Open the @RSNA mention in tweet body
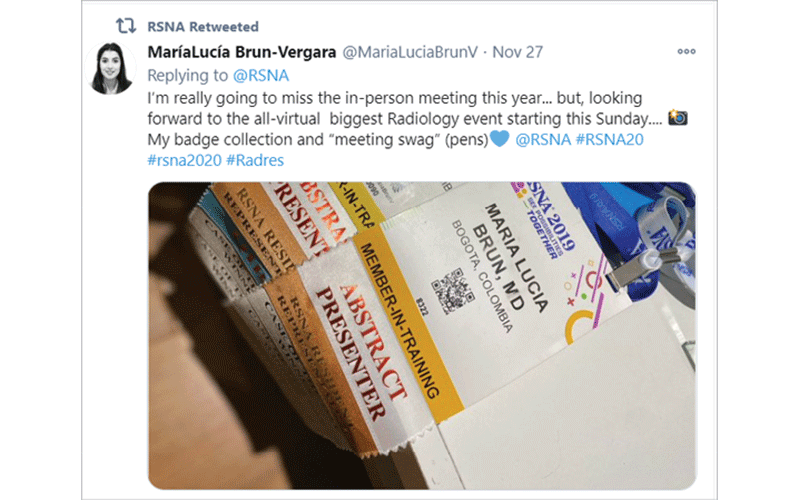Viewport: 800px width, 500px height. coord(543,139)
